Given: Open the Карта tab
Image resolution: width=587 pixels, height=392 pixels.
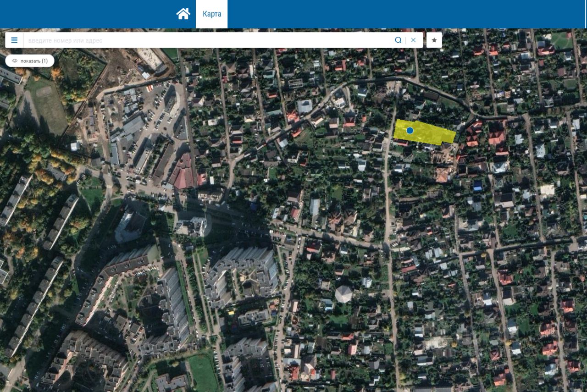Looking at the screenshot, I should click(x=212, y=14).
